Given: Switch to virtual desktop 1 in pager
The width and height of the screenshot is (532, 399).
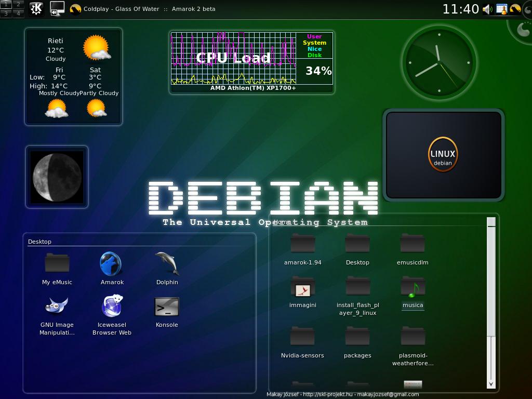Looking at the screenshot, I should (6, 4).
